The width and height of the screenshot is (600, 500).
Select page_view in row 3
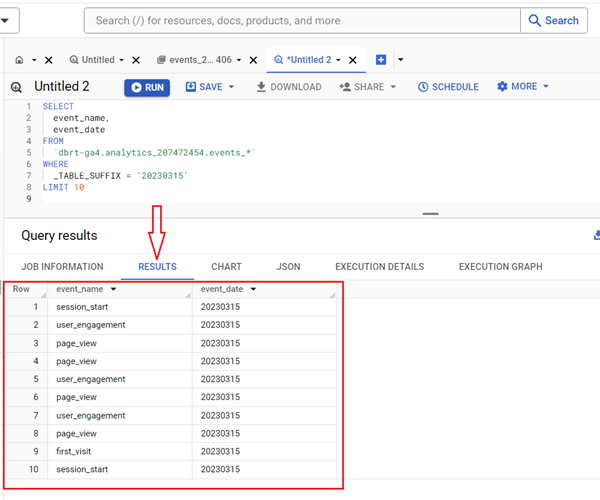point(77,343)
